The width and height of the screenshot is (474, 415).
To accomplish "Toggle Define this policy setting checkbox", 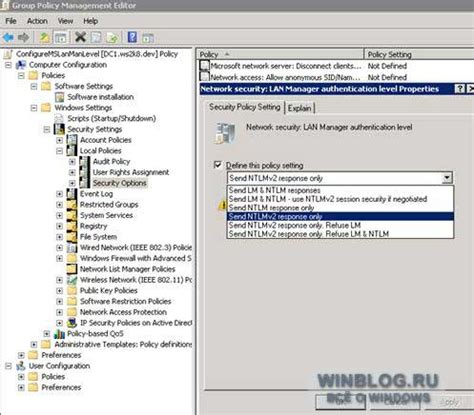I will [x=218, y=165].
